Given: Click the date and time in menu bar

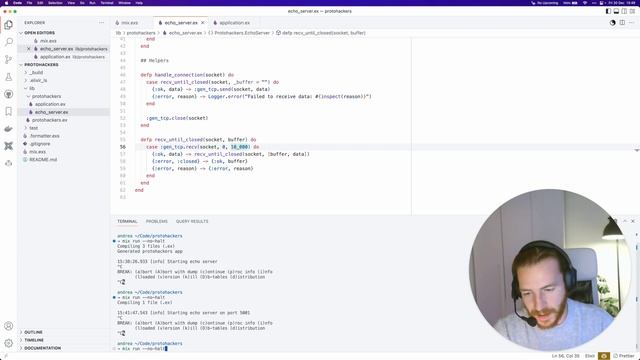Looking at the screenshot, I should pos(621,3).
